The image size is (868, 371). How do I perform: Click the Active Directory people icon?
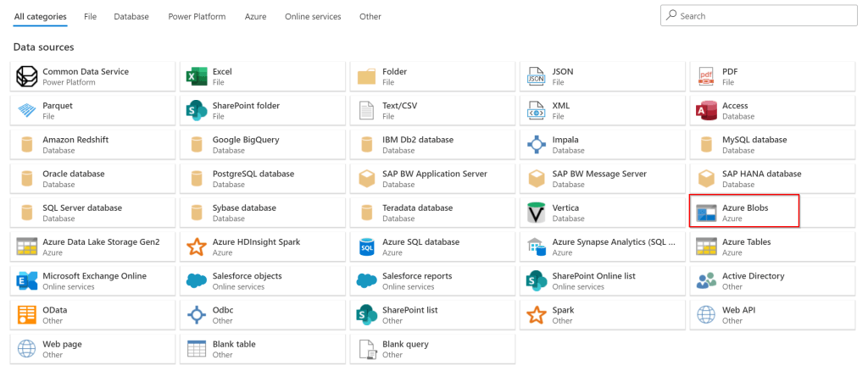(x=706, y=281)
